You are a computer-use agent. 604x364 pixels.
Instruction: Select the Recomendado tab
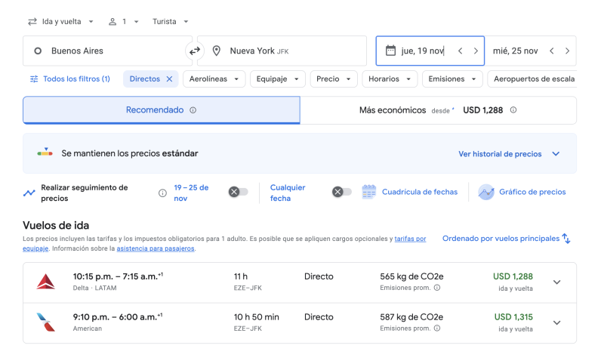pos(161,110)
